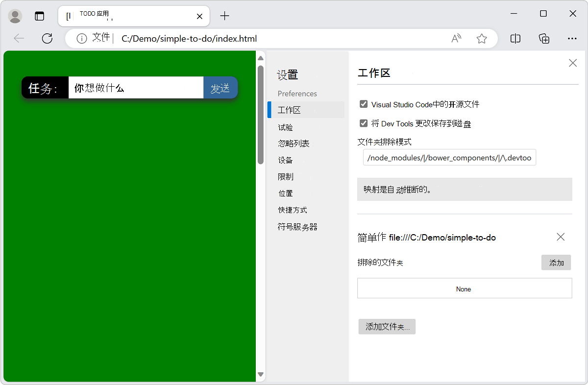Image resolution: width=588 pixels, height=385 pixels.
Task: Open the 忽略列表 settings section
Action: click(294, 143)
